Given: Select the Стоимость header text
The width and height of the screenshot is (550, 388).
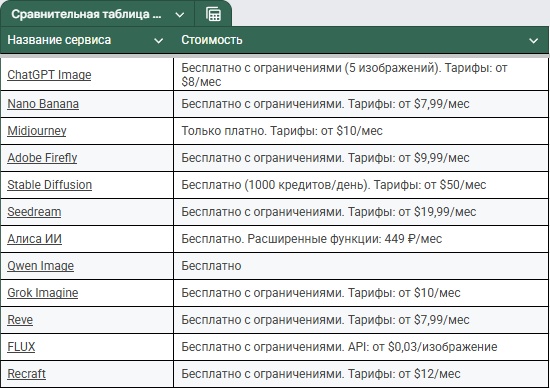Looking at the screenshot, I should point(212,40).
